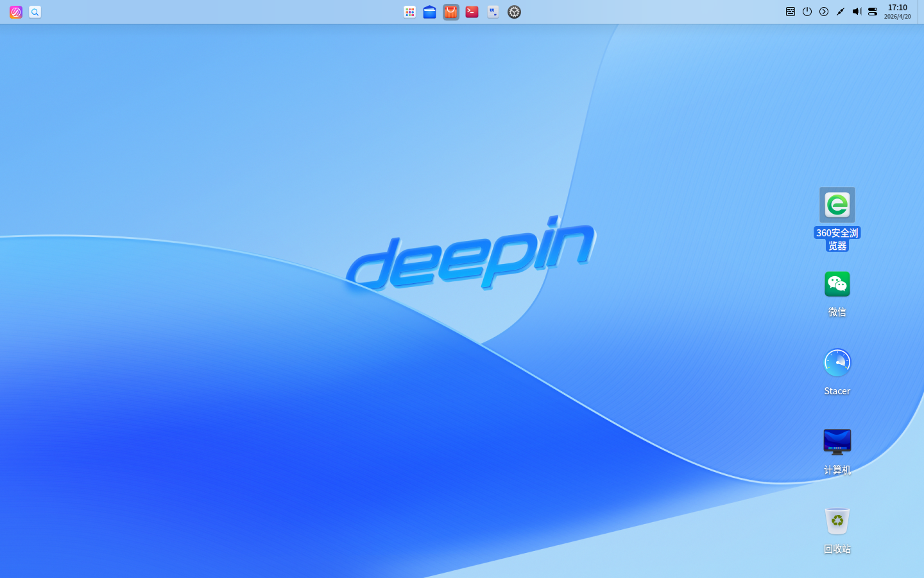The image size is (924, 578).
Task: Click the 回收站 label text
Action: point(837,549)
